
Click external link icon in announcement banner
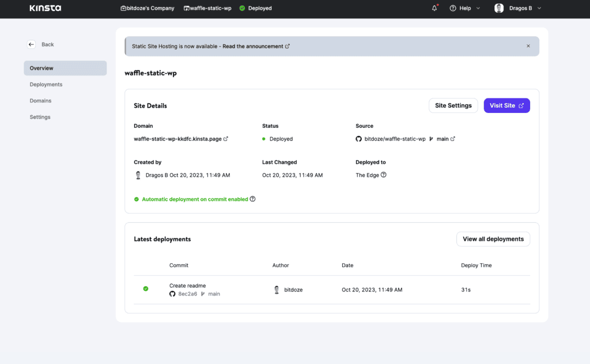point(287,46)
